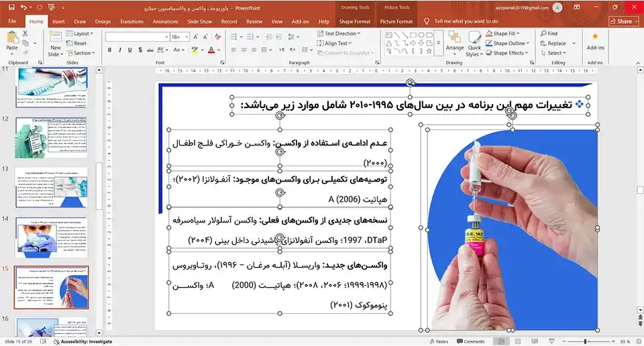Click the Comments button in status bar
644x346 pixels.
[x=471, y=341]
